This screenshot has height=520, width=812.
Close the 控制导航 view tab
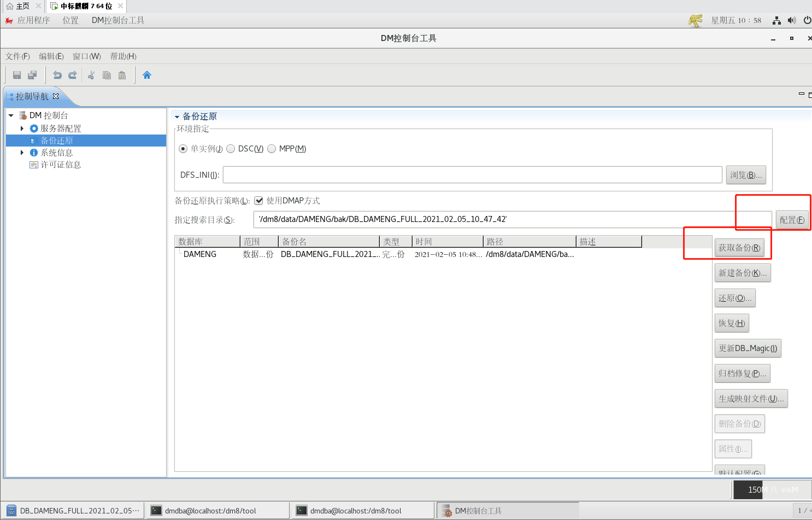click(56, 96)
